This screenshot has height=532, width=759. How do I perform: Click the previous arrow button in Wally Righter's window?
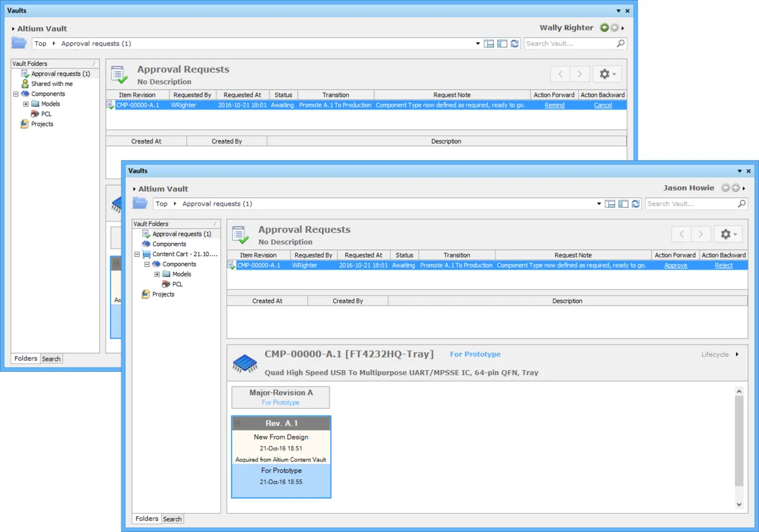coord(560,74)
